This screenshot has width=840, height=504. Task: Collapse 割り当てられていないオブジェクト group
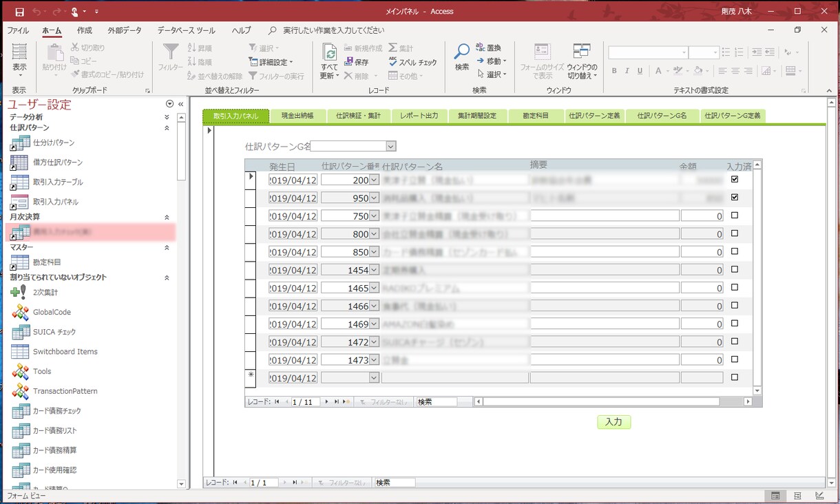(167, 277)
